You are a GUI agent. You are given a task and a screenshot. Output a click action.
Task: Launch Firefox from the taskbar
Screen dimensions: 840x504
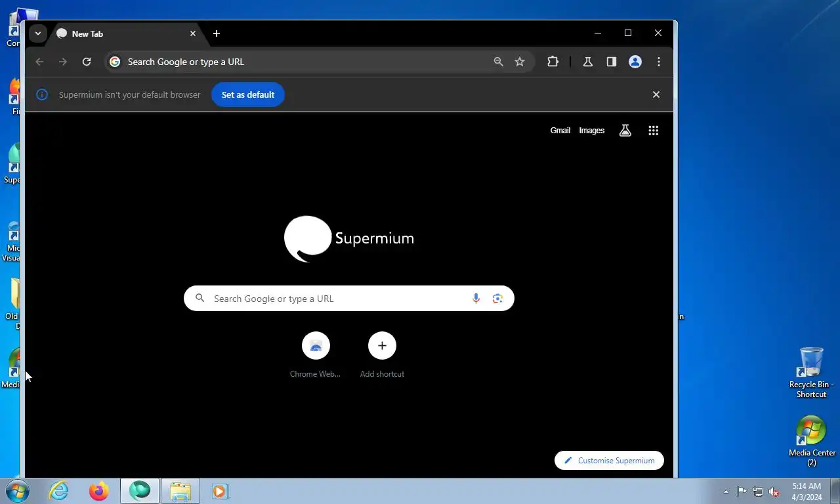[99, 491]
